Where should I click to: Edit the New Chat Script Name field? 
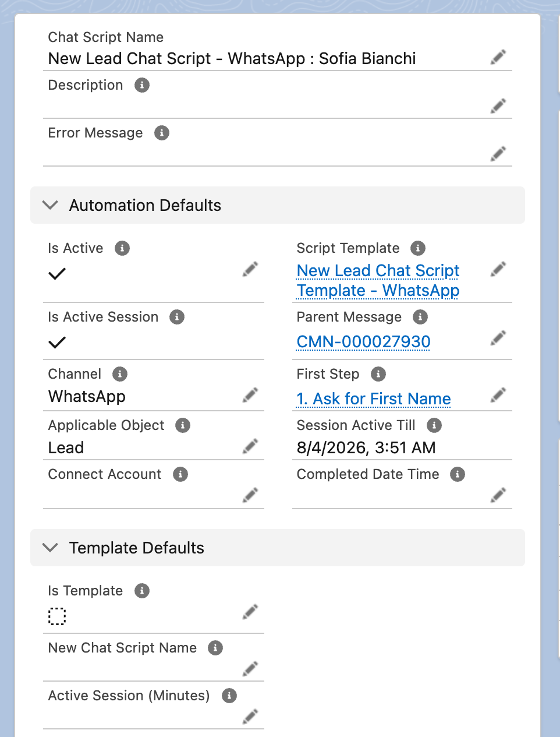[x=250, y=669]
